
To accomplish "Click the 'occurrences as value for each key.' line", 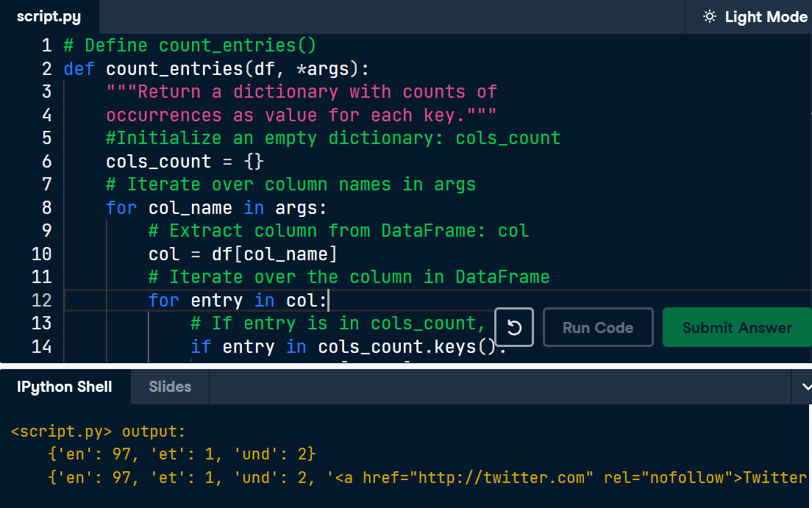I will tap(302, 115).
